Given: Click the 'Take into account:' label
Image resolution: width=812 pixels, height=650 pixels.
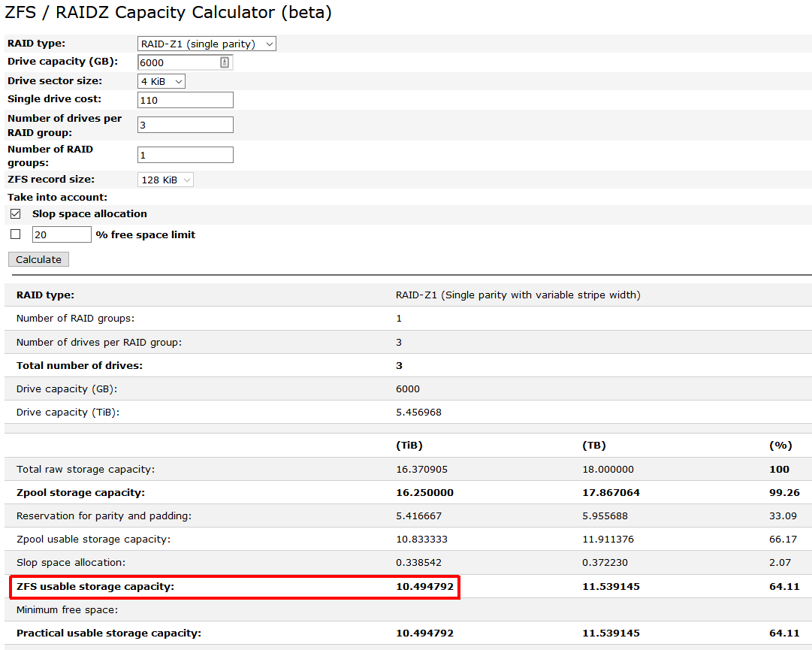Looking at the screenshot, I should tap(58, 198).
